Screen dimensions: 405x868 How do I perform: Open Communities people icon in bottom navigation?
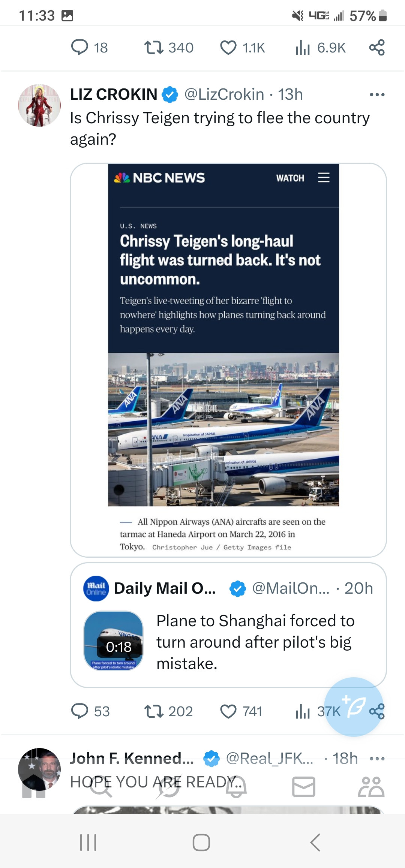(x=371, y=787)
